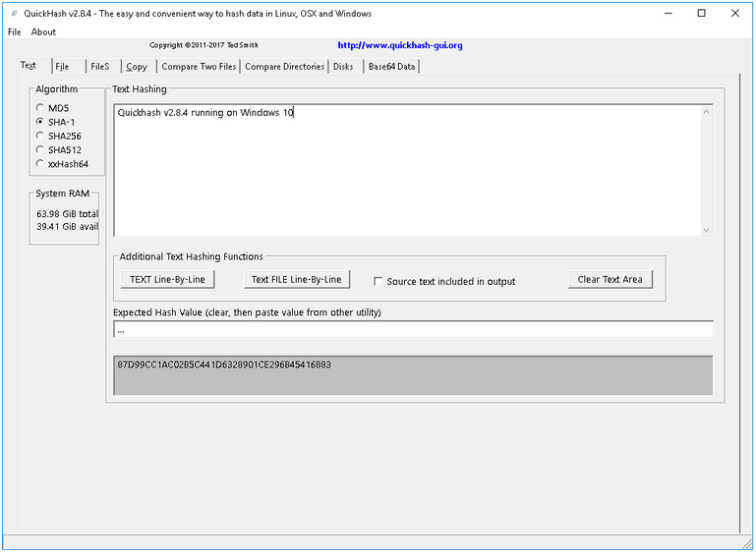Click the Text FILE Line-By-Line button
Screen dimensions: 756x553
(297, 279)
